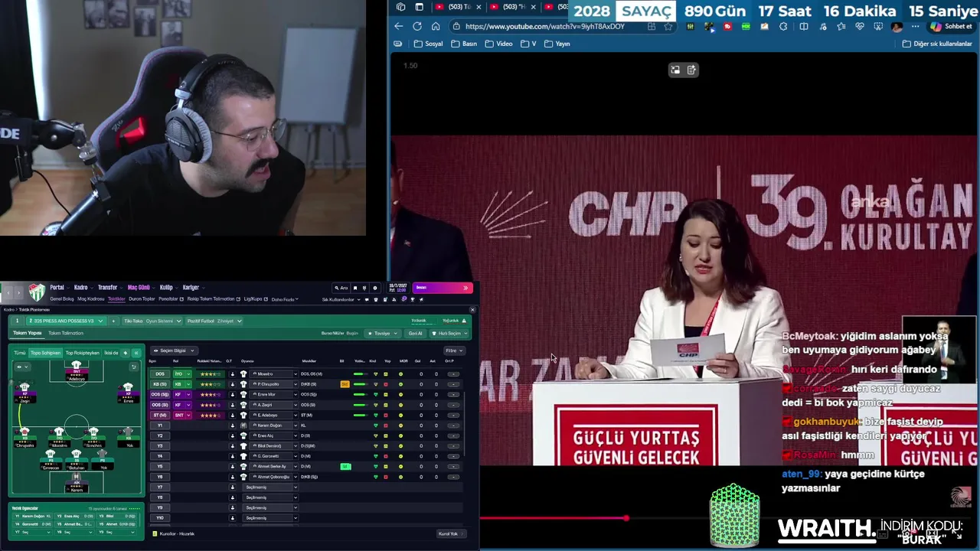Open Tiki-Taka Oyun Sistemi dropdown

[152, 321]
